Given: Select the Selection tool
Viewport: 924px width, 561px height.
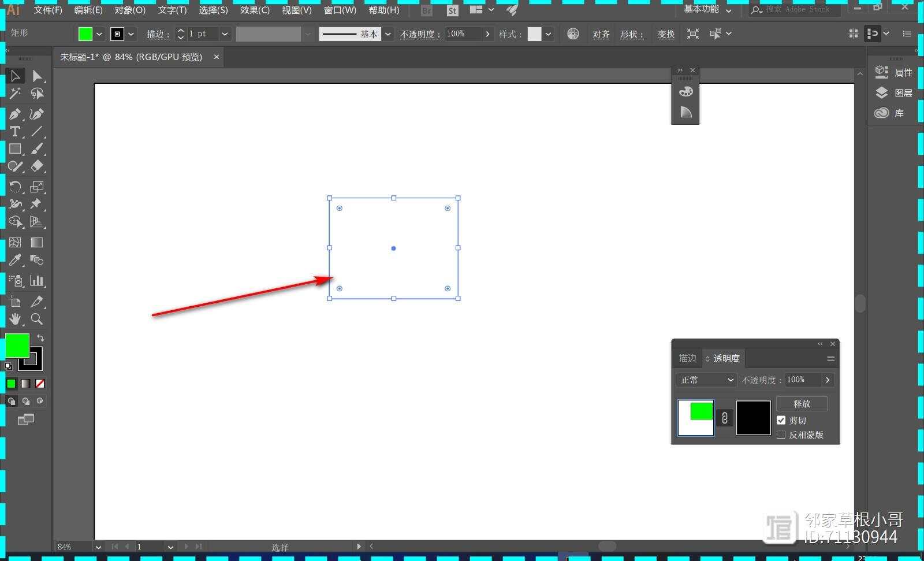Looking at the screenshot, I should [x=16, y=76].
